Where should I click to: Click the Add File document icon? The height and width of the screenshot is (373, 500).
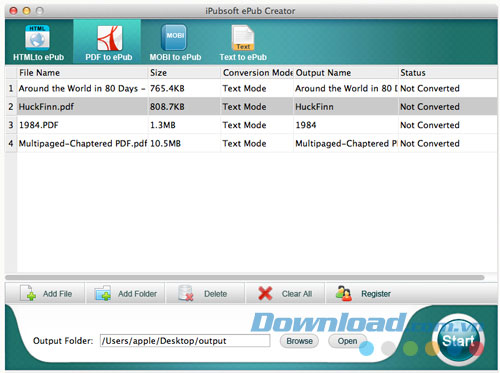tap(28, 293)
